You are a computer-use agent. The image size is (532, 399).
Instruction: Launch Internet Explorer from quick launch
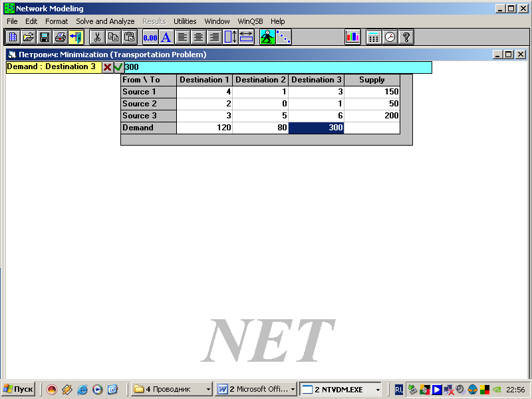(x=82, y=389)
